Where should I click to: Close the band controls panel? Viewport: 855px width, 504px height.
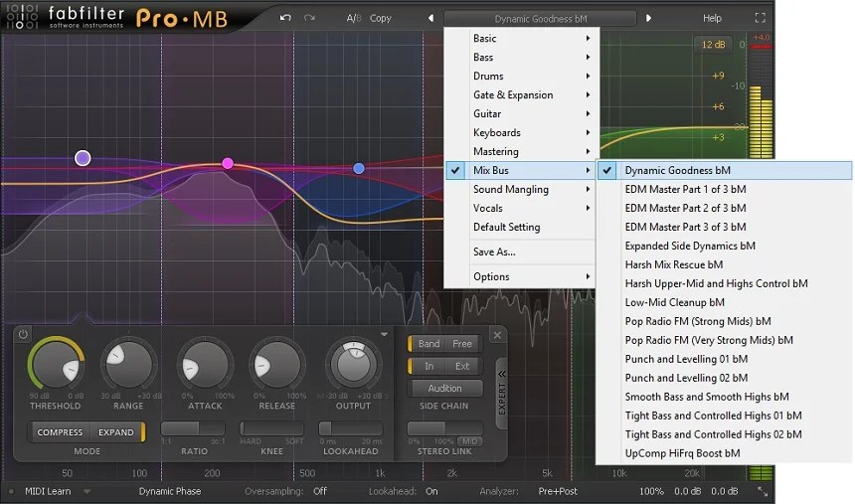pyautogui.click(x=497, y=335)
